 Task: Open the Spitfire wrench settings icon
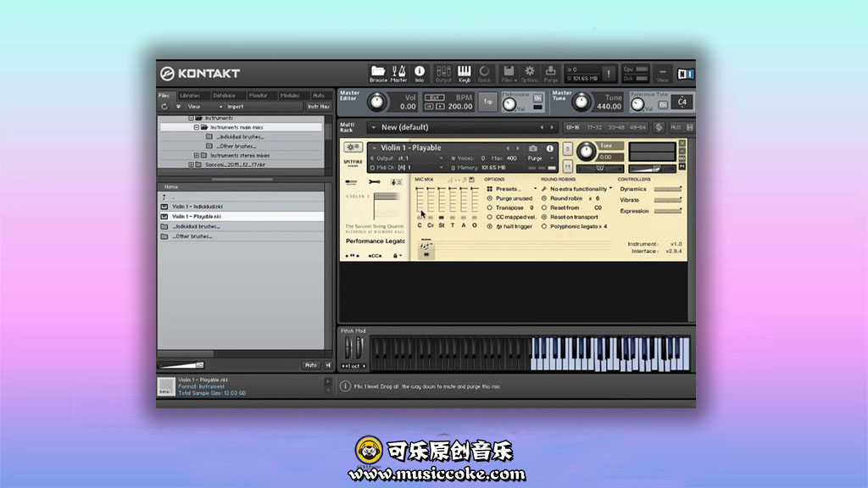pos(374,182)
